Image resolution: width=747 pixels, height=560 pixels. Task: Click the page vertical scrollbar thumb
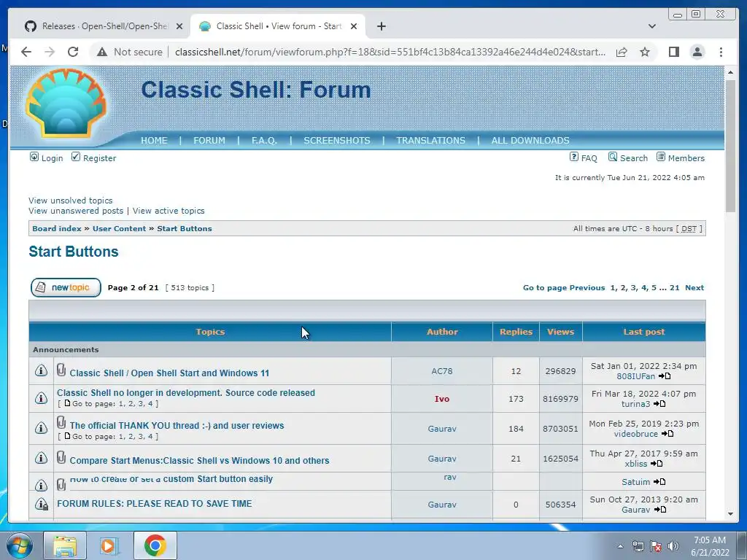[730, 145]
